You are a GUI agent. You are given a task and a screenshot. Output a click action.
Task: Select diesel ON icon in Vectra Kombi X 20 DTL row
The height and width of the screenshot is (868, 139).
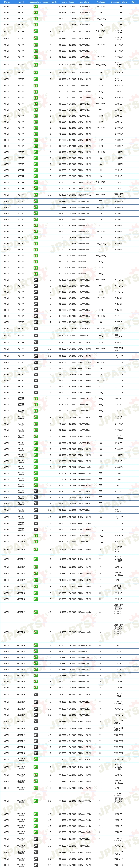[x=35, y=846]
